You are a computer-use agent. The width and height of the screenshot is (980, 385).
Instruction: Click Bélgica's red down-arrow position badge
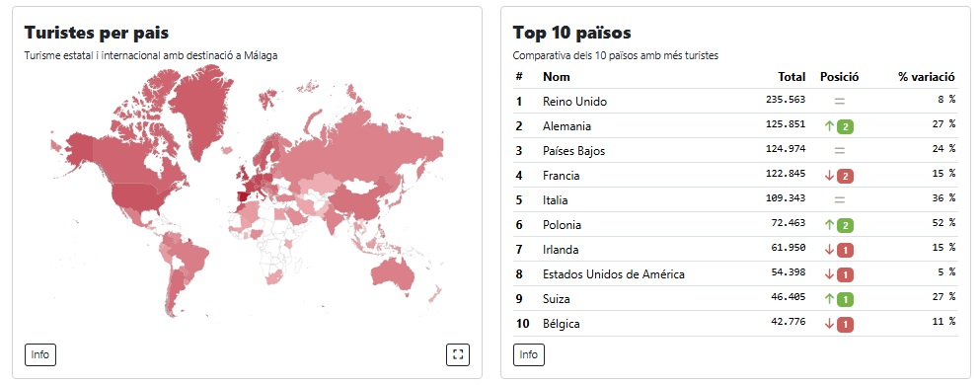point(840,325)
